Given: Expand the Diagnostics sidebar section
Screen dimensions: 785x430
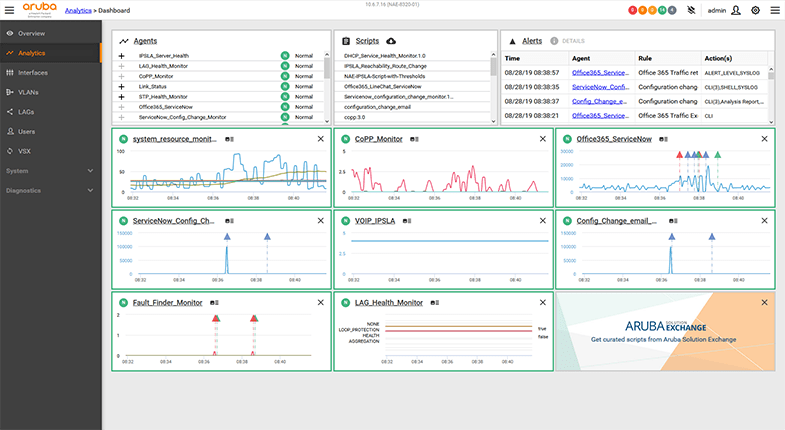Looking at the screenshot, I should (x=50, y=190).
